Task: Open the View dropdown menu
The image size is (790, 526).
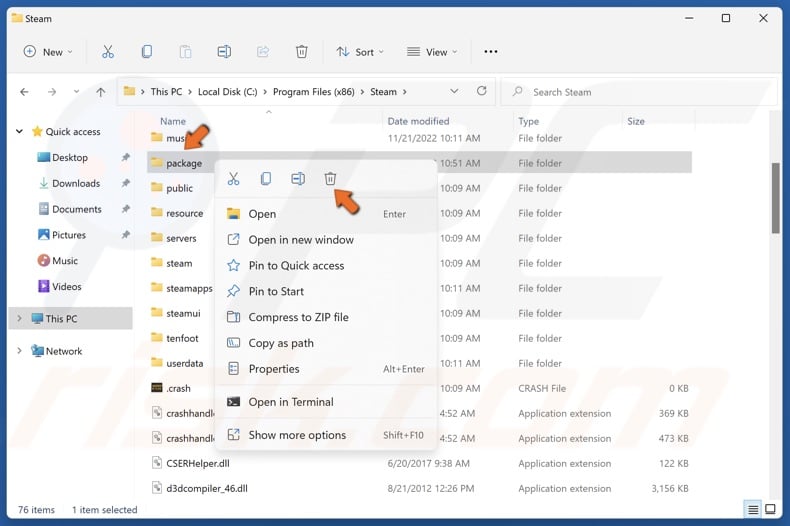Action: [432, 52]
